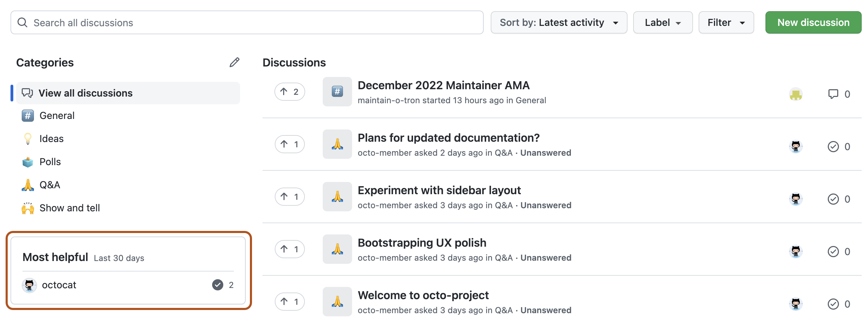The image size is (868, 317).
Task: Click the New discussion button
Action: point(813,22)
